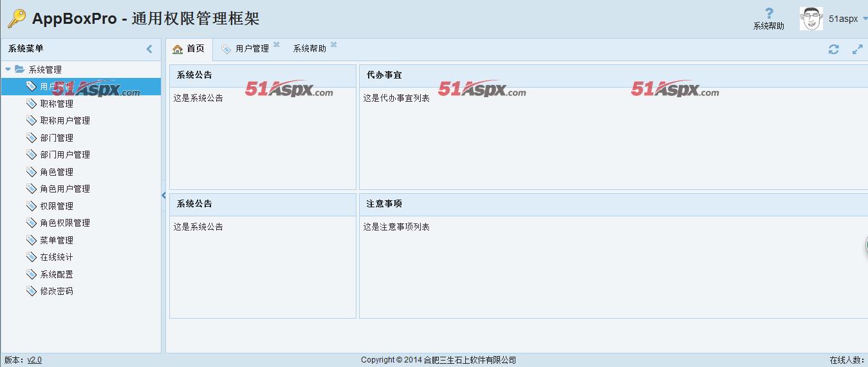Image resolution: width=868 pixels, height=367 pixels.
Task: Click the tag icon beside 菜单管理
Action: point(32,240)
